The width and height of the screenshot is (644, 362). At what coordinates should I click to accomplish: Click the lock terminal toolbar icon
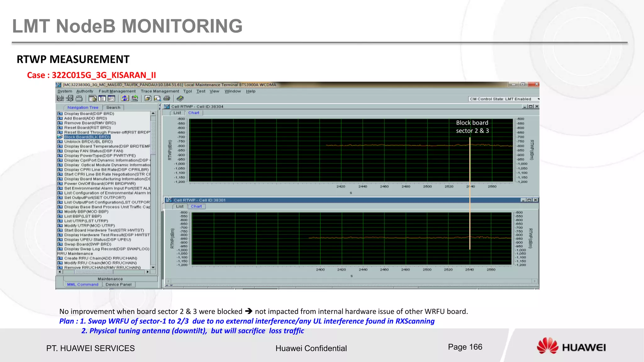click(79, 98)
